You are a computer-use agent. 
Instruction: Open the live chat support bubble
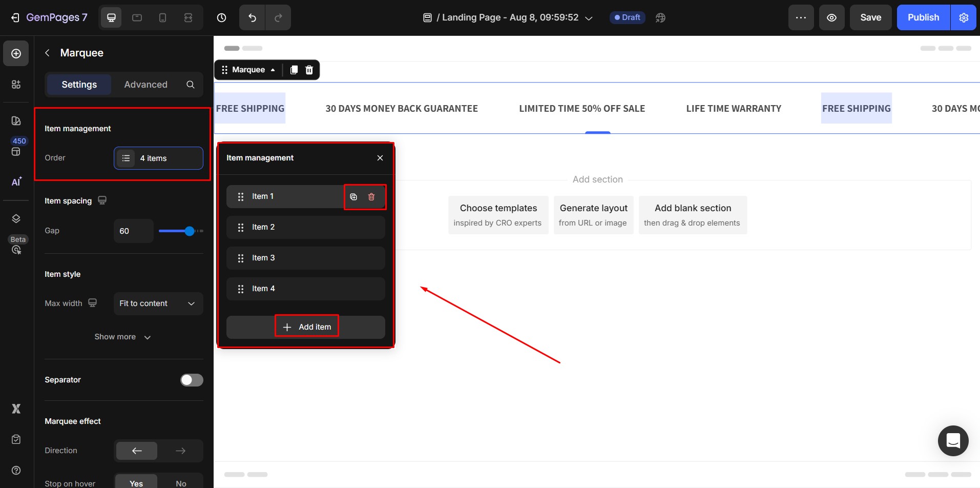(x=953, y=440)
